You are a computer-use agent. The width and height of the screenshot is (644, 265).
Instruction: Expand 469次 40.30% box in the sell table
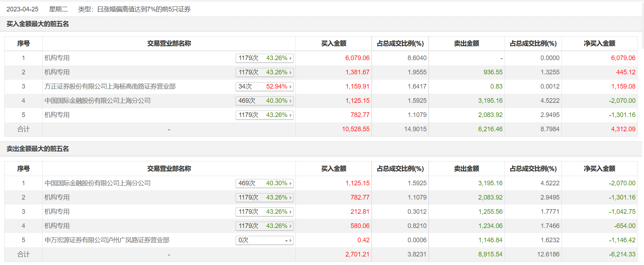tap(264, 184)
